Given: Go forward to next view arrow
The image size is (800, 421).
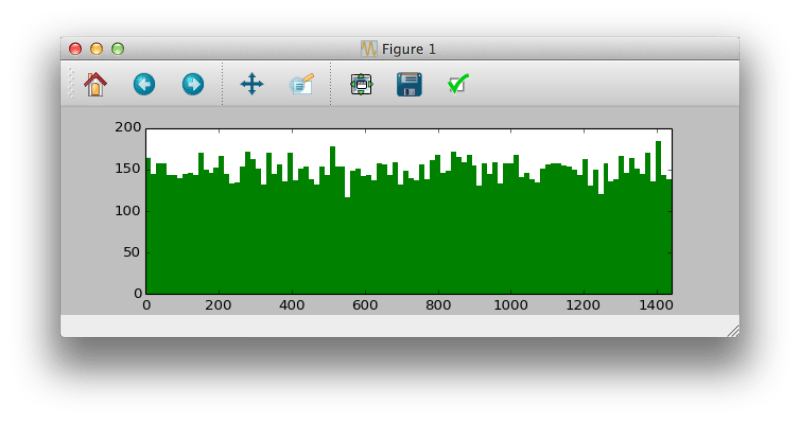Looking at the screenshot, I should [193, 84].
